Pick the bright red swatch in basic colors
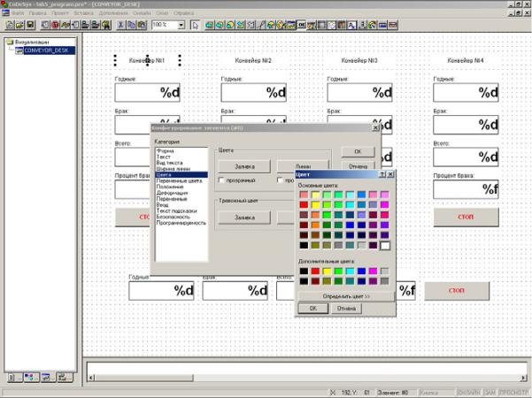Image resolution: width=532 pixels, height=398 pixels. [x=304, y=206]
